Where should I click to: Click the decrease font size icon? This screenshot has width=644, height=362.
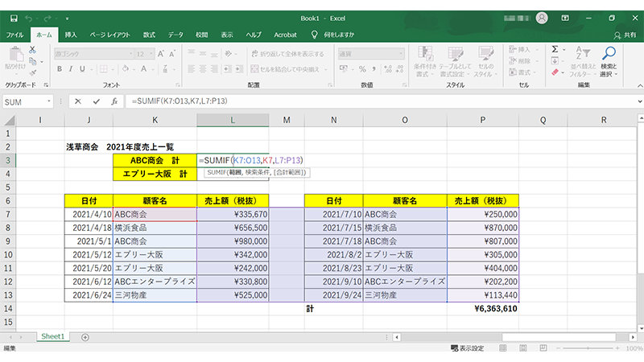point(172,54)
